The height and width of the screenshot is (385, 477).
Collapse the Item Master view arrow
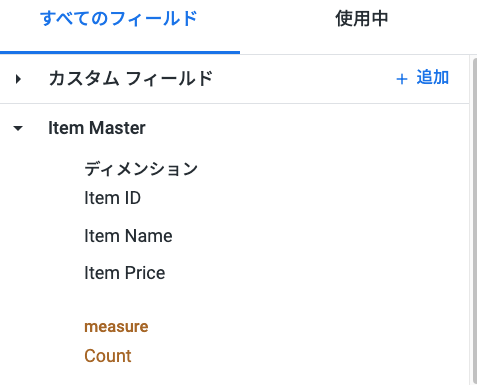click(x=18, y=128)
